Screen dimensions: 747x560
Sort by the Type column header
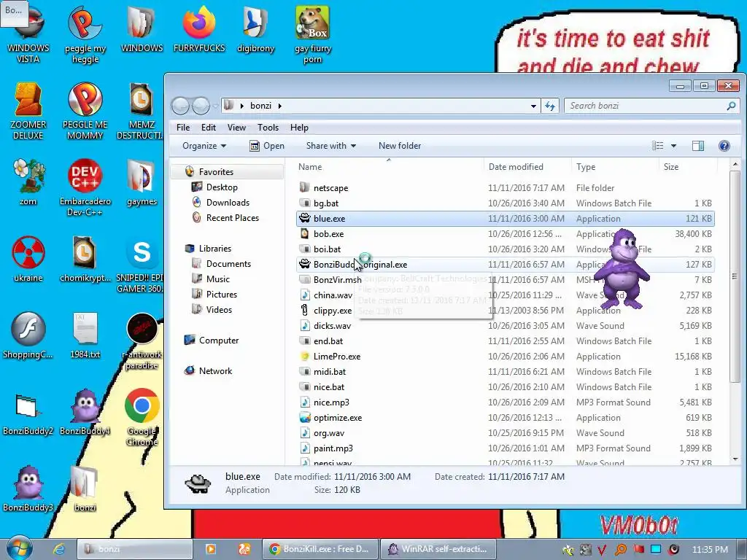click(x=615, y=167)
